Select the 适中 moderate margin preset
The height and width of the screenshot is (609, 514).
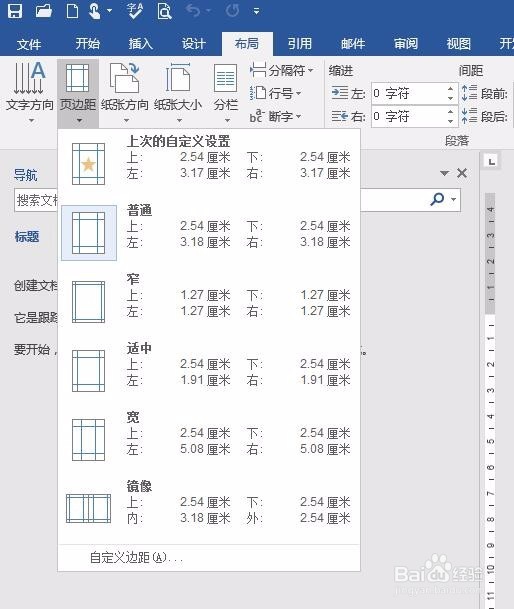coord(209,370)
